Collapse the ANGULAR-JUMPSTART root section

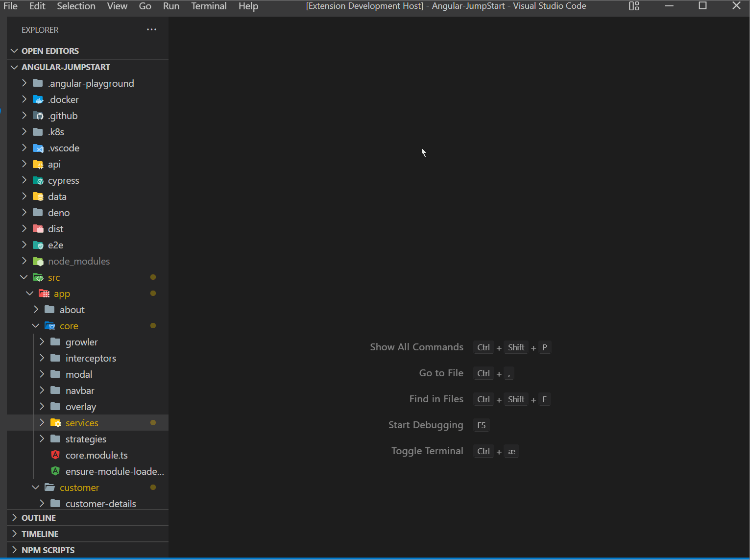click(x=14, y=67)
